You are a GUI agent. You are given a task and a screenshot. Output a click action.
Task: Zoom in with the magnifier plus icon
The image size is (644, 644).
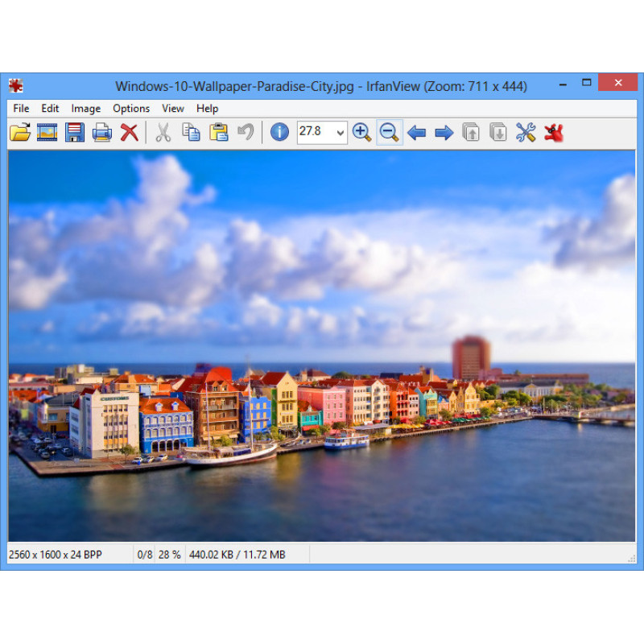click(x=361, y=133)
